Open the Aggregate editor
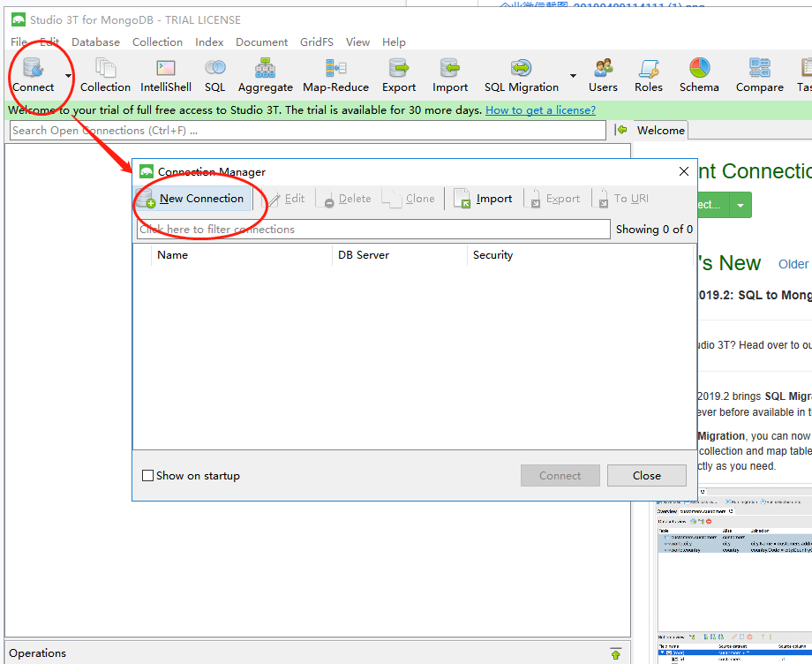This screenshot has height=664, width=812. coord(265,75)
